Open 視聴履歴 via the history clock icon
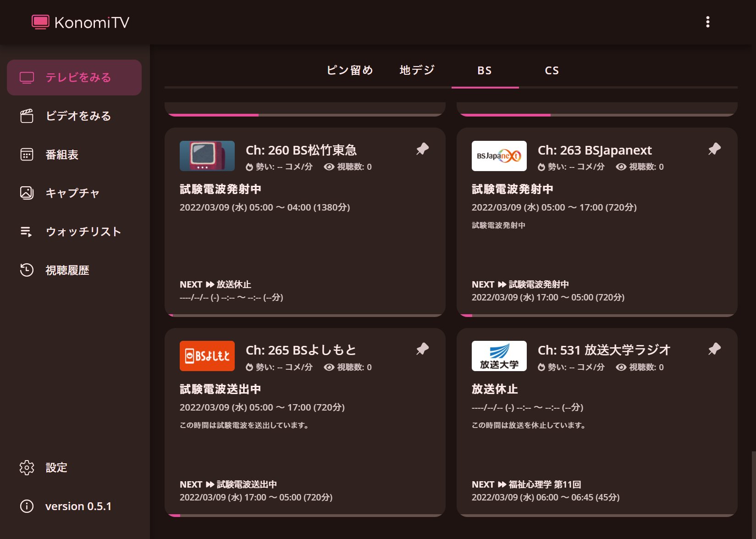This screenshot has height=539, width=756. point(27,270)
